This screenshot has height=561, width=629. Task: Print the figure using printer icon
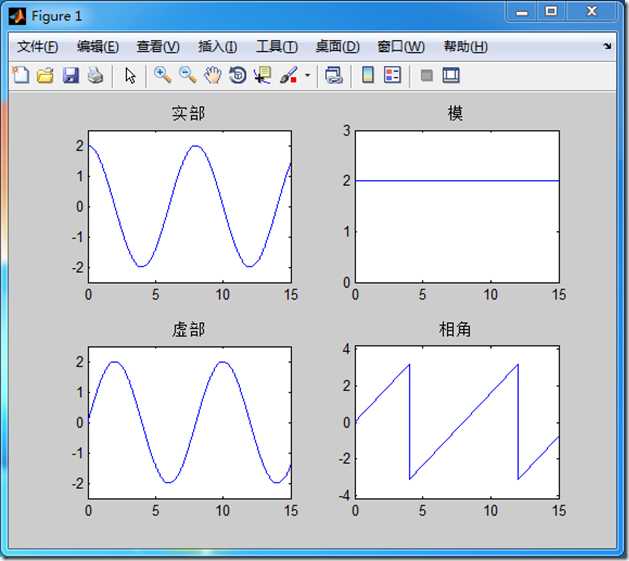pos(95,75)
